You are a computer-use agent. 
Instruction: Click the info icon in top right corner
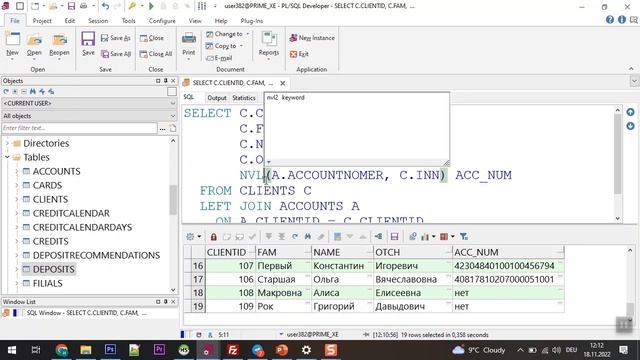(622, 20)
